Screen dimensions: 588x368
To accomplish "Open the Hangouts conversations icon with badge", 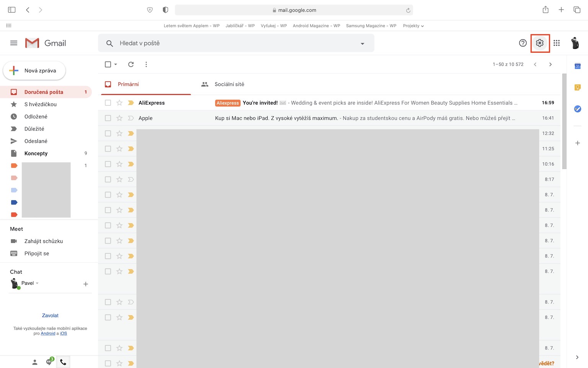I will tap(49, 361).
